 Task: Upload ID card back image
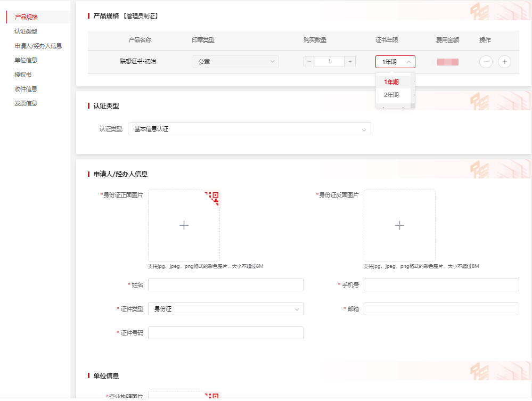399,226
